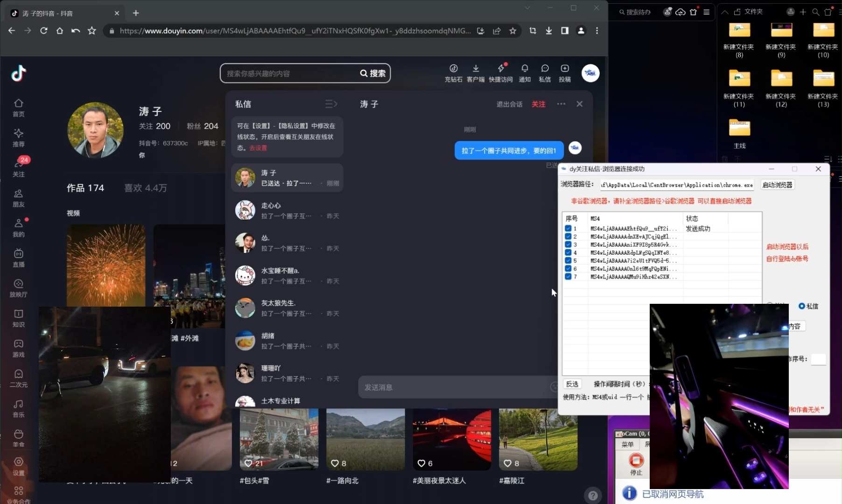Open conversation with 胡绪

[x=287, y=341]
